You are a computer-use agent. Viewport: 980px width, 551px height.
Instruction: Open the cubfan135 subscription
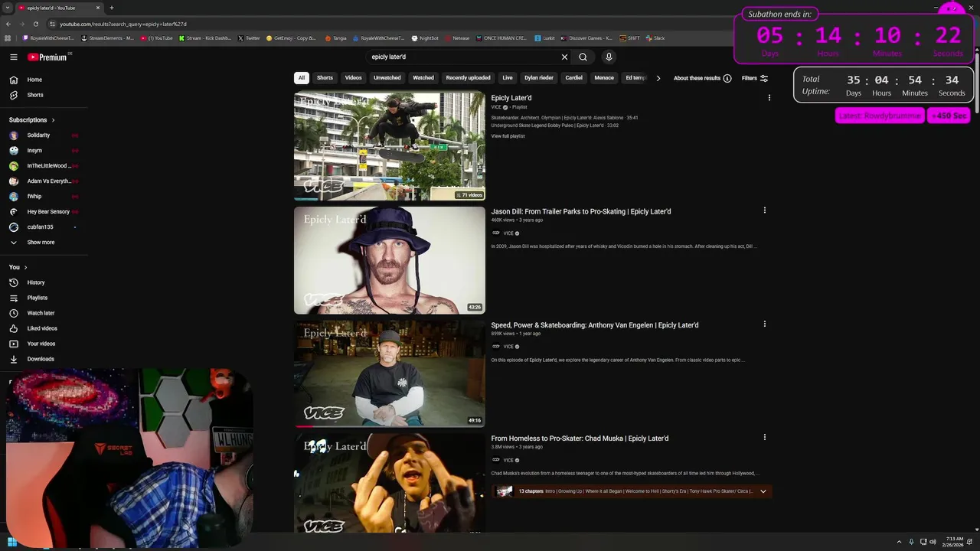coord(44,227)
